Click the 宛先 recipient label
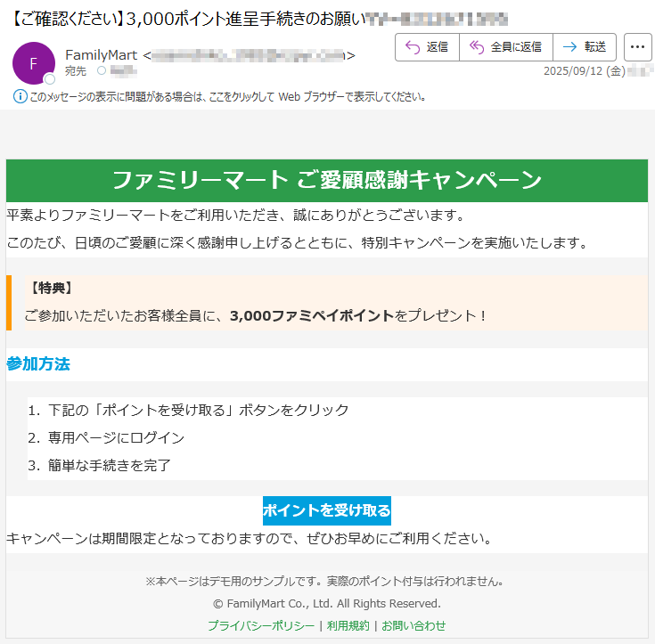This screenshot has height=644, width=655. pos(76,71)
